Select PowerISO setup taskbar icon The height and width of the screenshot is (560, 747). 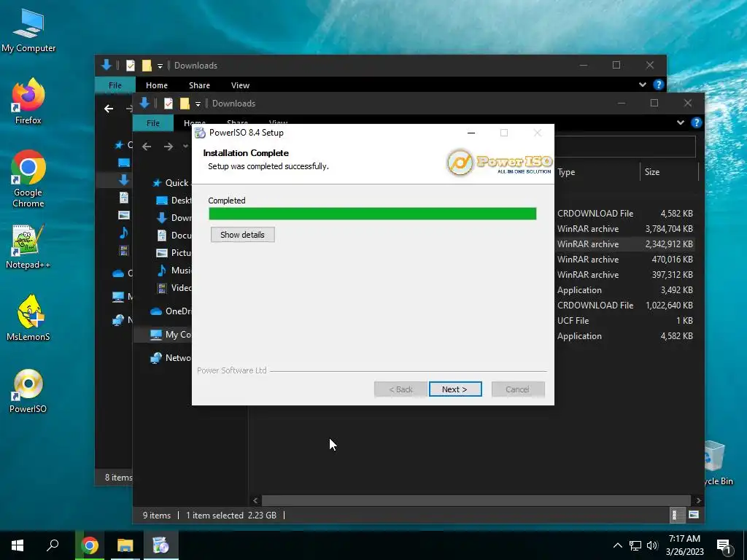[x=160, y=545]
